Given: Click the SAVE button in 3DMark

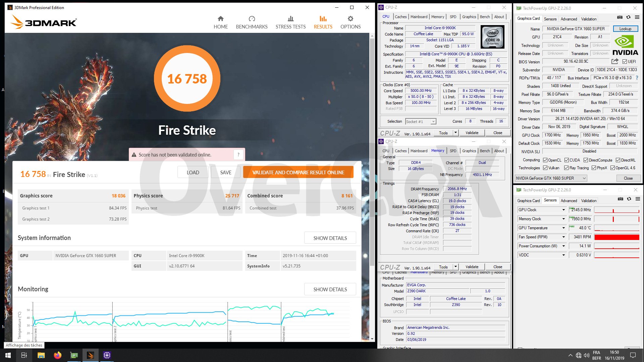Looking at the screenshot, I should coord(226,172).
